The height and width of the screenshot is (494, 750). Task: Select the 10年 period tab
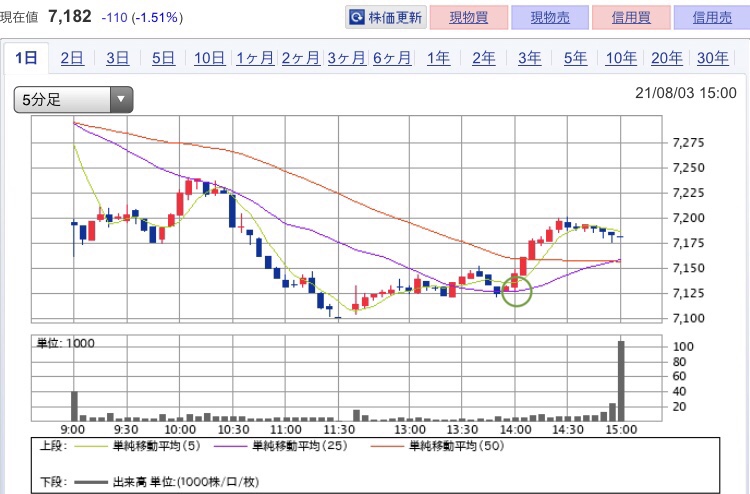coord(621,58)
